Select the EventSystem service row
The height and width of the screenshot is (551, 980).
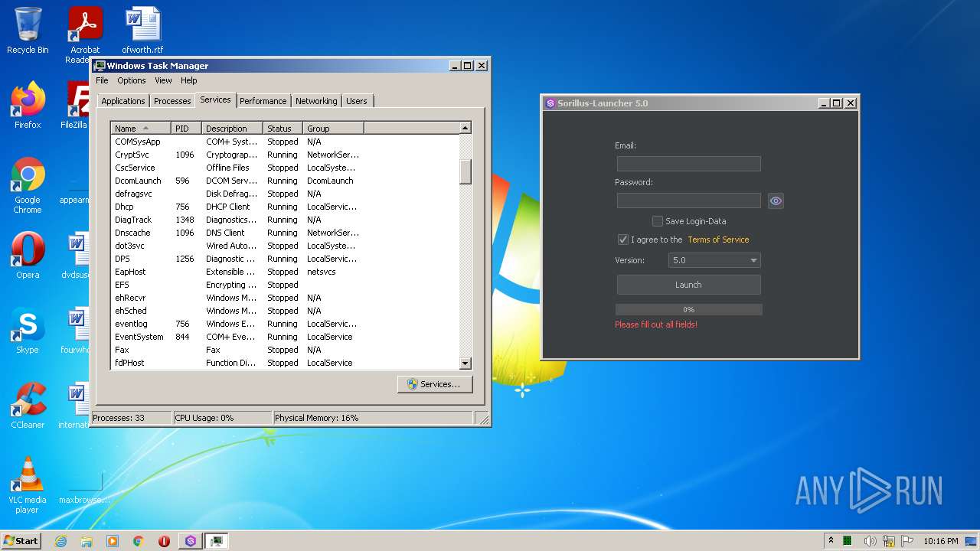(286, 337)
